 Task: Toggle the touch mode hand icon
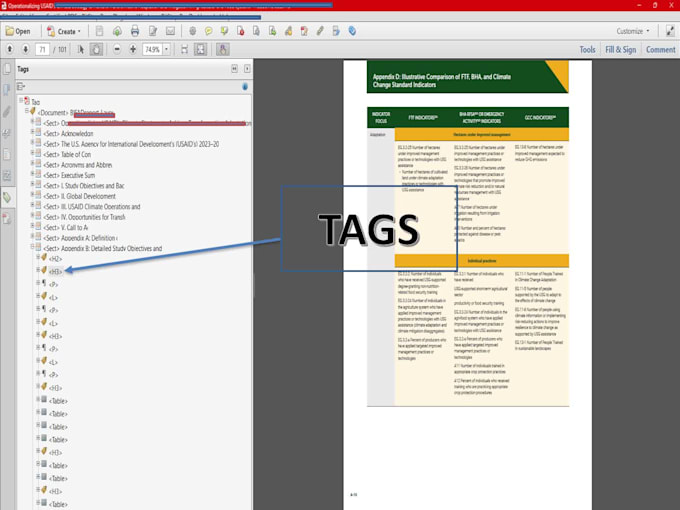(x=222, y=49)
